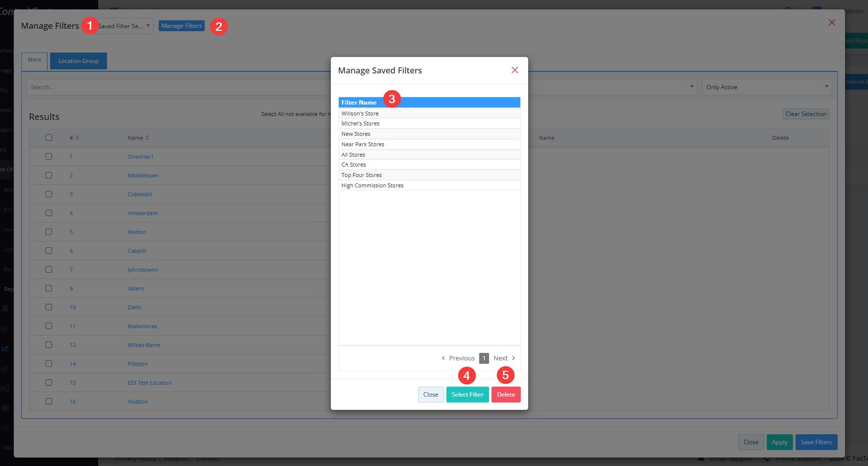Go to Next page in saved filters
This screenshot has height=466, width=868.
click(504, 358)
